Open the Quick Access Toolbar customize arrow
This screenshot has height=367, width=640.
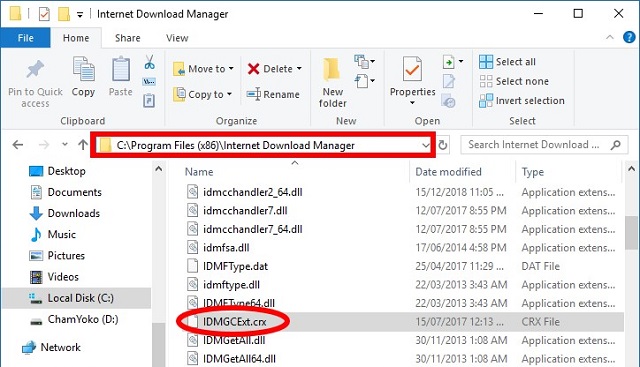80,15
